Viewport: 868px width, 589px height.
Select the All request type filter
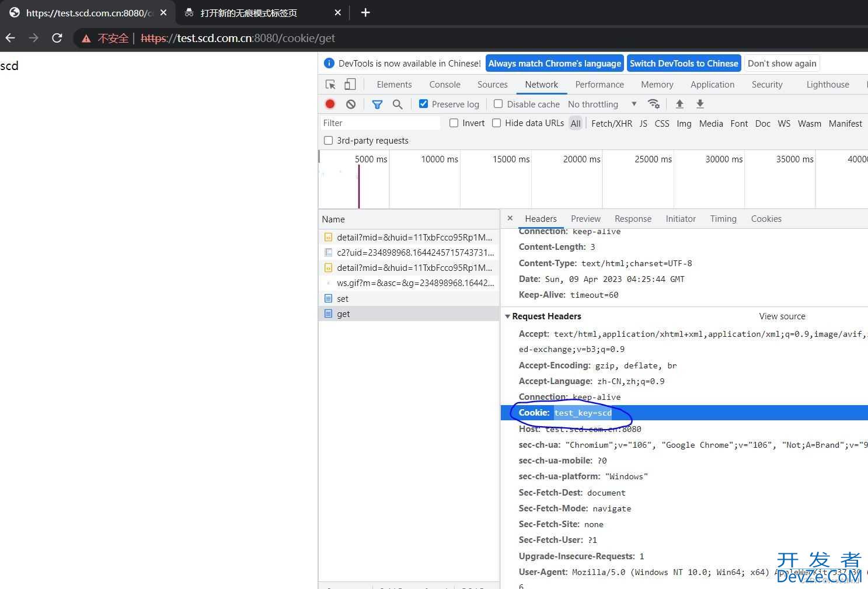(576, 123)
